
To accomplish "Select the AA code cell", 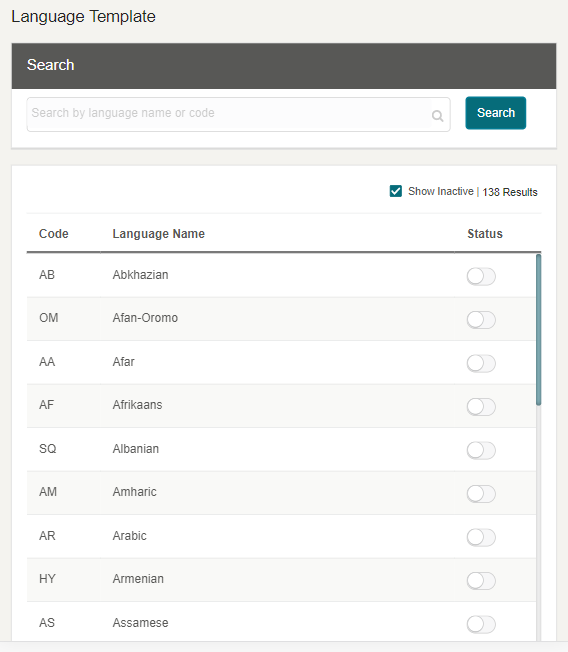I will (x=47, y=362).
